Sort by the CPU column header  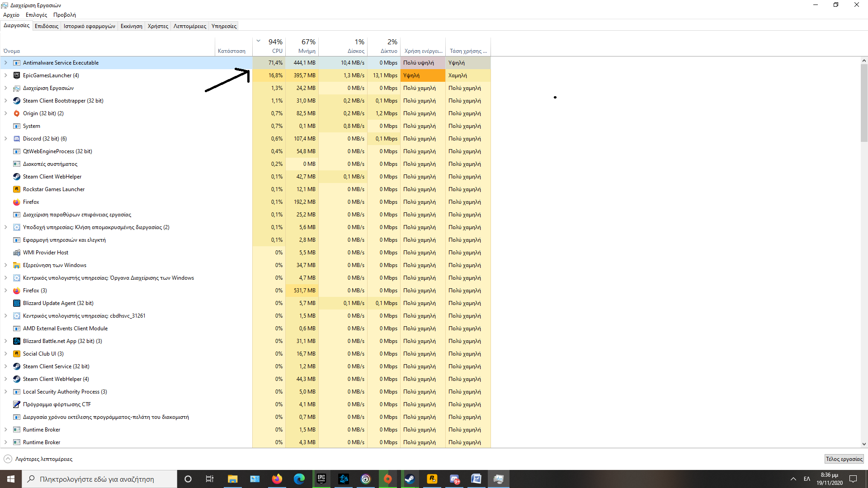269,47
